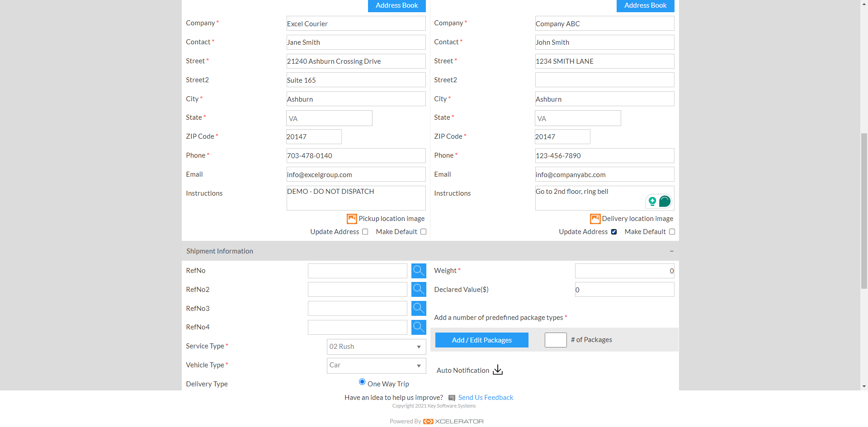
Task: Click the Xcelerator logo in footer
Action: pos(453,421)
